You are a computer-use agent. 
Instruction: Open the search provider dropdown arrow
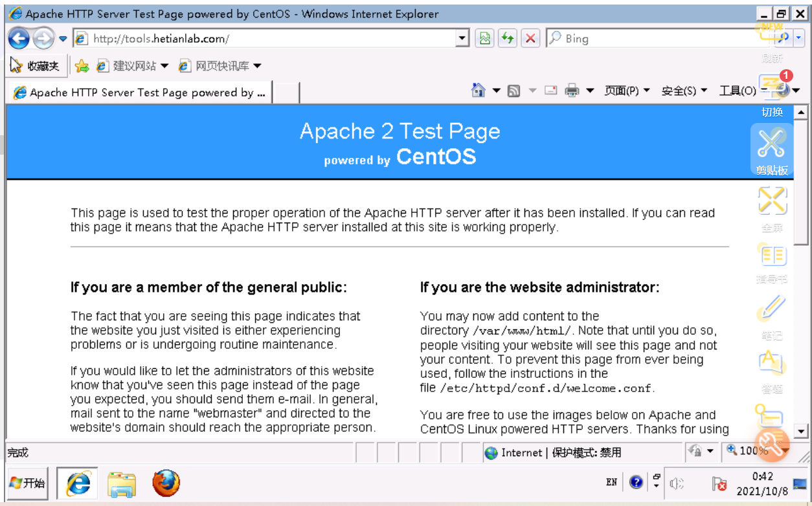tap(798, 39)
